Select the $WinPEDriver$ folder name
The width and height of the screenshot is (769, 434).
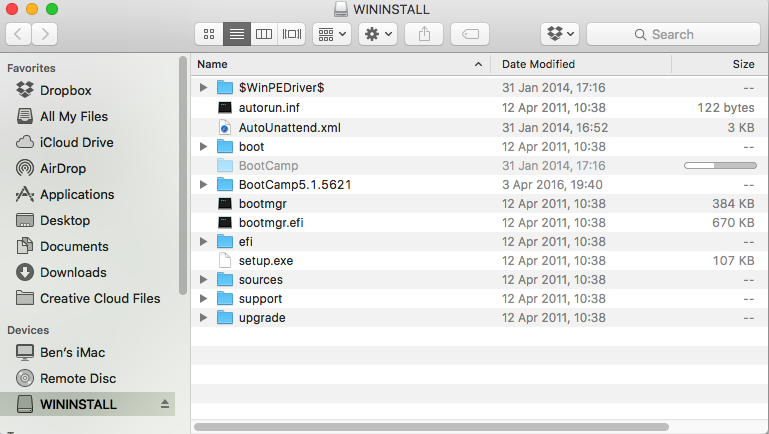point(282,87)
